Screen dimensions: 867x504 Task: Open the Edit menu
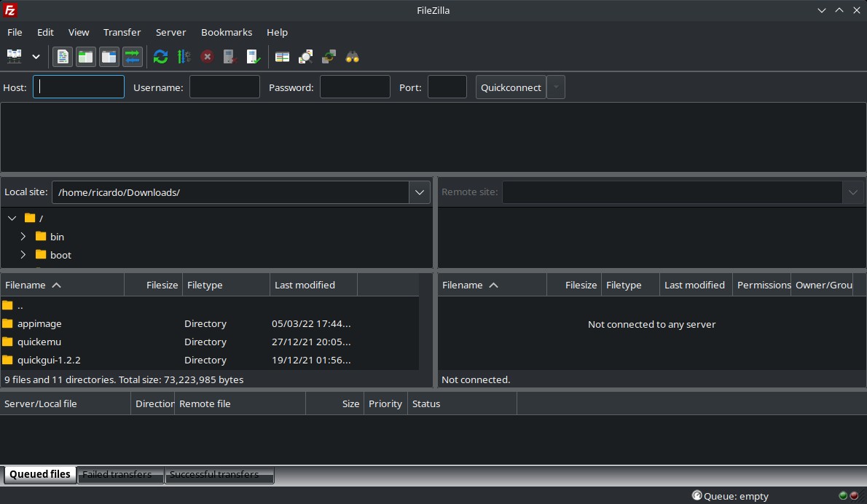(45, 32)
